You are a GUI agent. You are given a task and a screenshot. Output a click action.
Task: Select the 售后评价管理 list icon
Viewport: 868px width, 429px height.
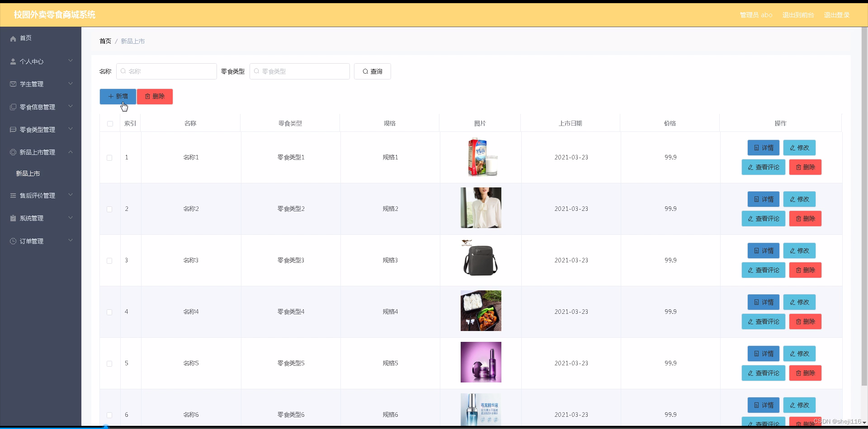click(x=13, y=196)
